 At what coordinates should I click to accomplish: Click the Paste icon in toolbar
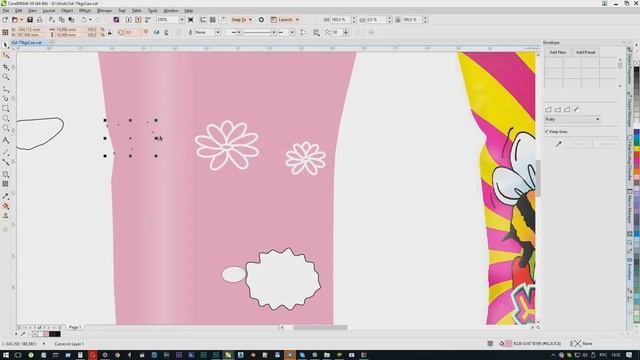pos(71,20)
